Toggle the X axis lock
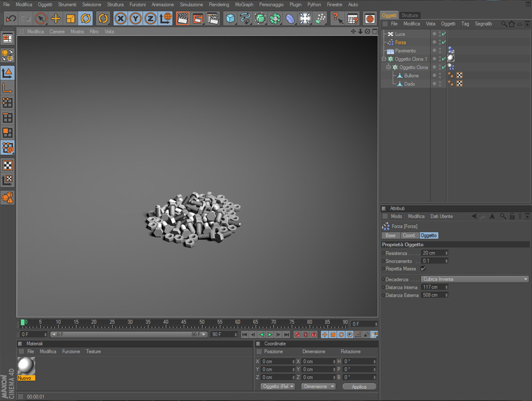This screenshot has height=401, width=532. click(121, 19)
